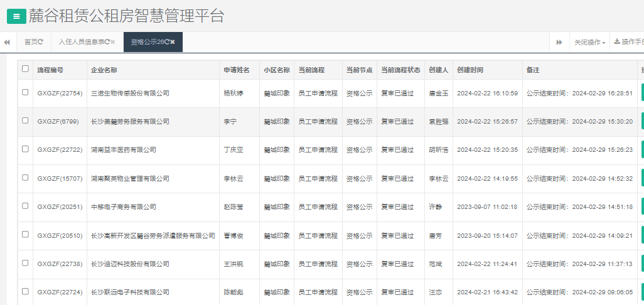
Task: Click the 小区名称 column header
Action: (277, 70)
